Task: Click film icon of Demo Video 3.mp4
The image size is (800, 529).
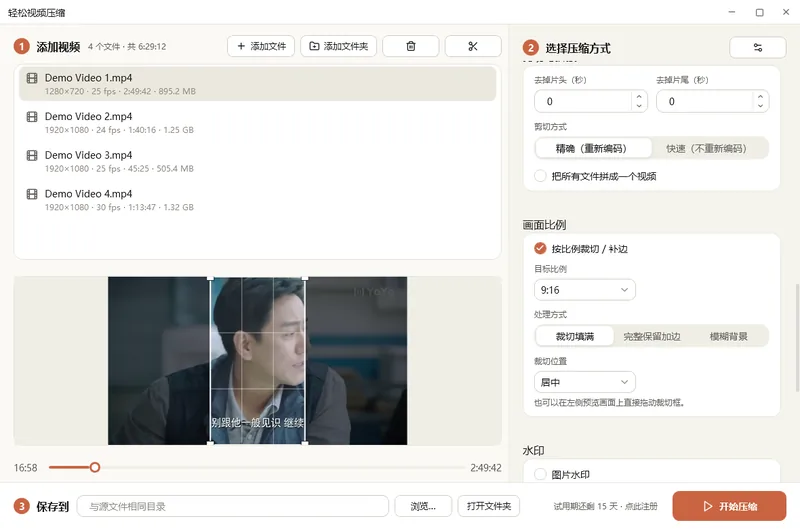Action: coord(32,156)
